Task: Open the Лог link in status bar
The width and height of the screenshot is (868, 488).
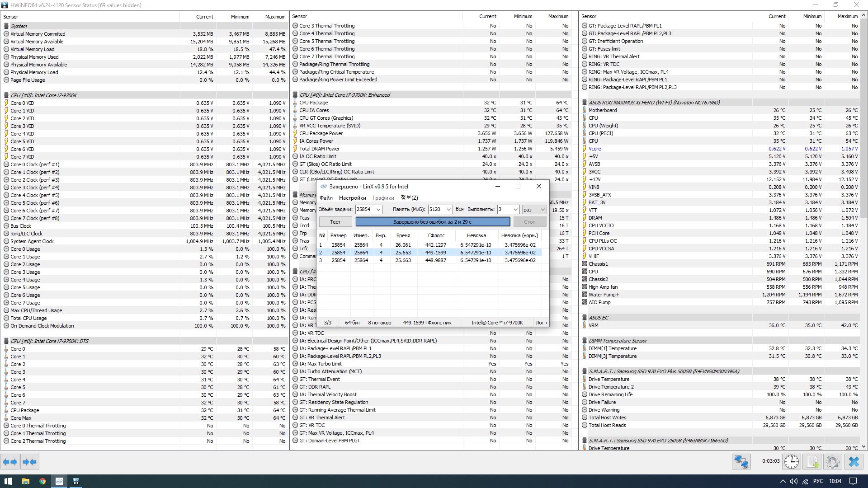Action: coord(541,323)
